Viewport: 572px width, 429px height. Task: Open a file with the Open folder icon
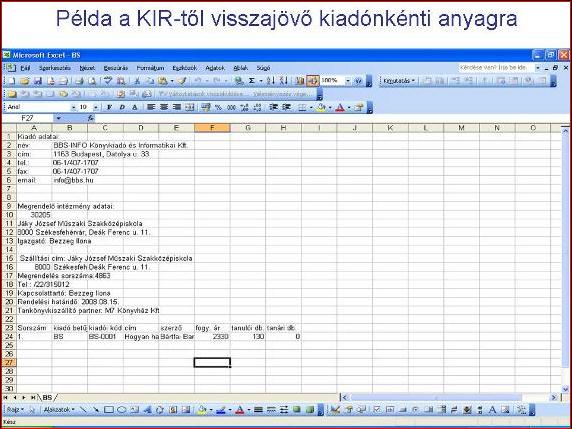[x=24, y=81]
